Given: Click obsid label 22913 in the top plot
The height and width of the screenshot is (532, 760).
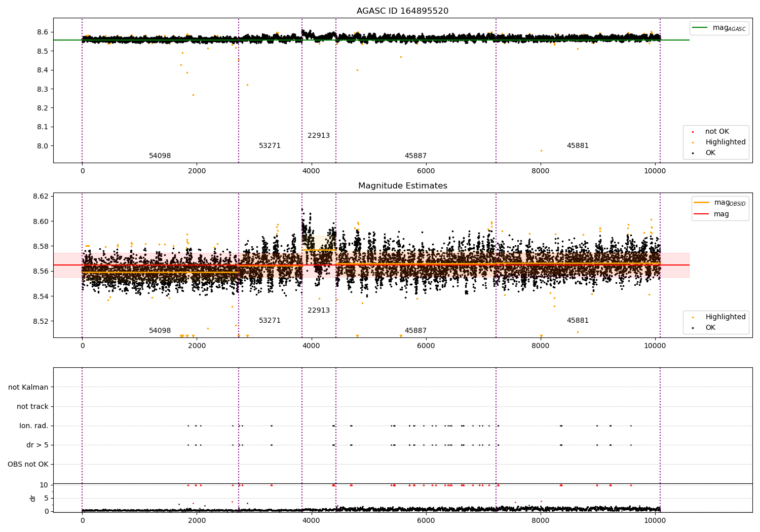Looking at the screenshot, I should tap(319, 136).
